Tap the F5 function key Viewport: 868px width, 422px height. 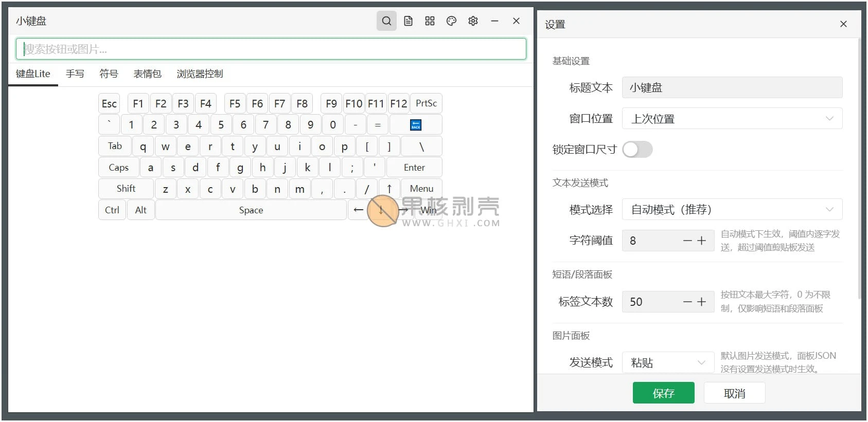point(235,103)
